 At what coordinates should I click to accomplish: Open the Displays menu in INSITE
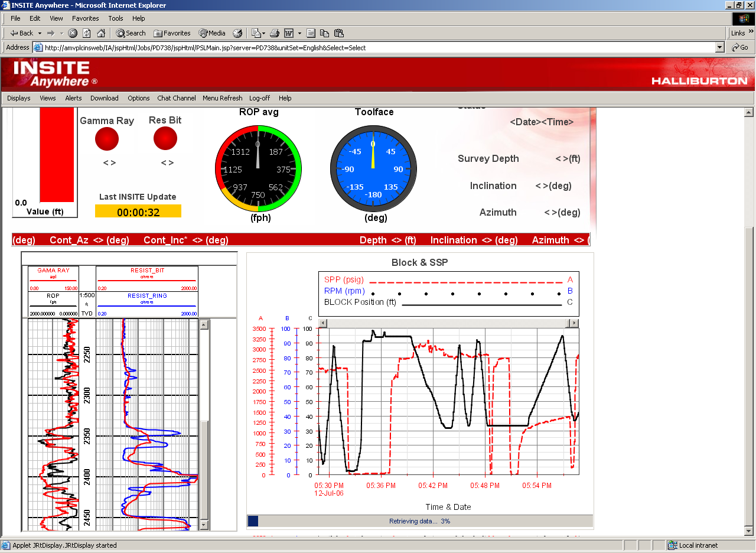point(19,98)
